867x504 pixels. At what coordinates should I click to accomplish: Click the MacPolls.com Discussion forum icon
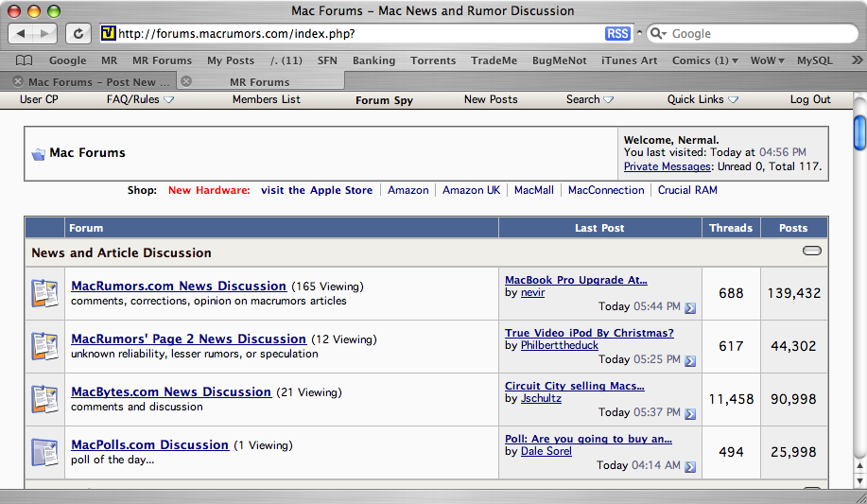click(x=44, y=453)
